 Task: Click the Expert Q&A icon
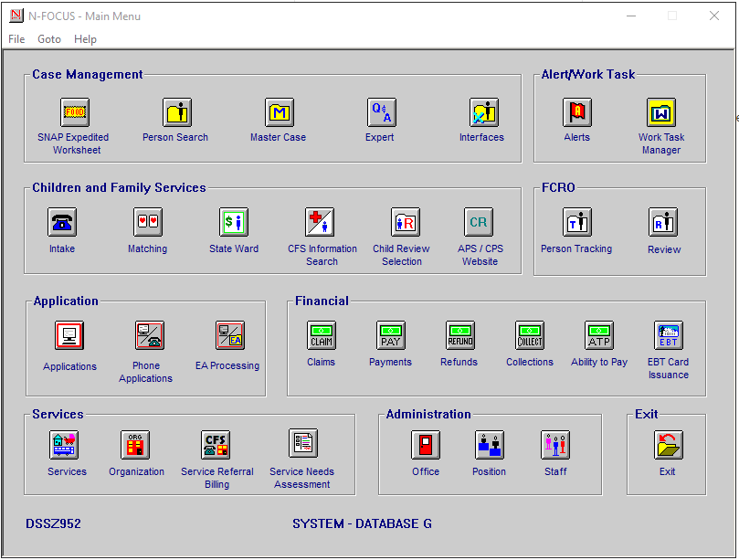[x=381, y=112]
